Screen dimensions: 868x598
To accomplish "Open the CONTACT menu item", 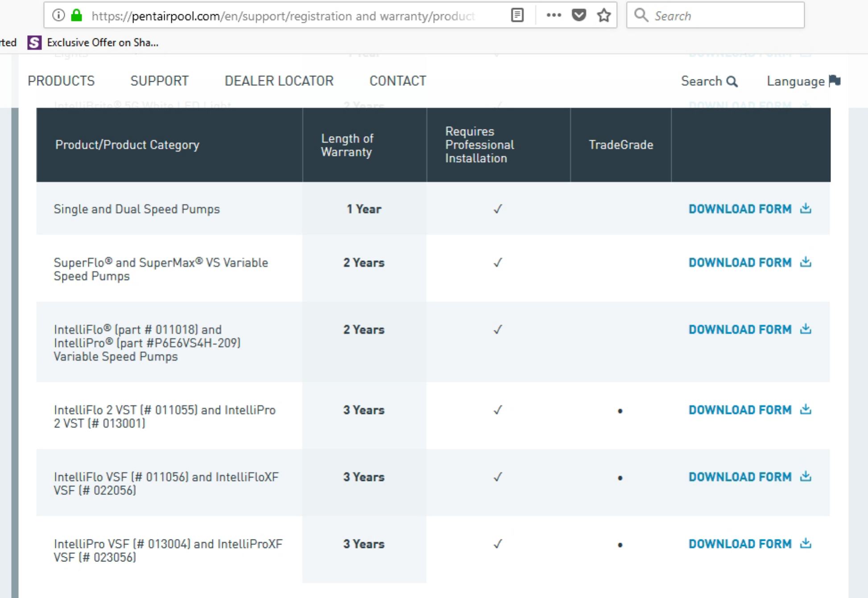I will pyautogui.click(x=397, y=81).
